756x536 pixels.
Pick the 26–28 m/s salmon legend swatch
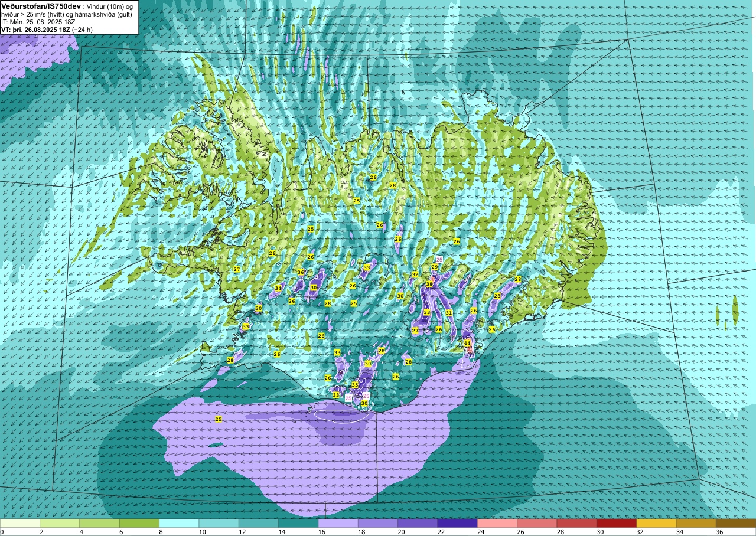click(x=537, y=523)
